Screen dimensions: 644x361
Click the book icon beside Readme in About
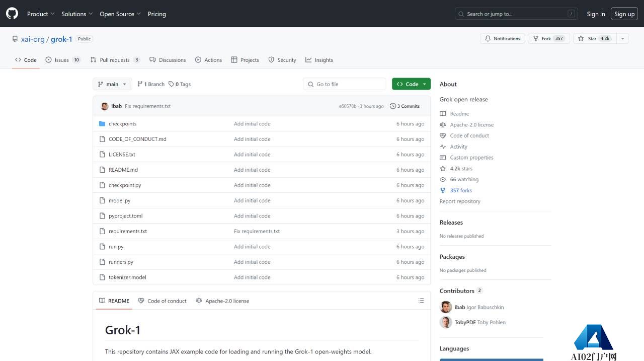pos(443,114)
